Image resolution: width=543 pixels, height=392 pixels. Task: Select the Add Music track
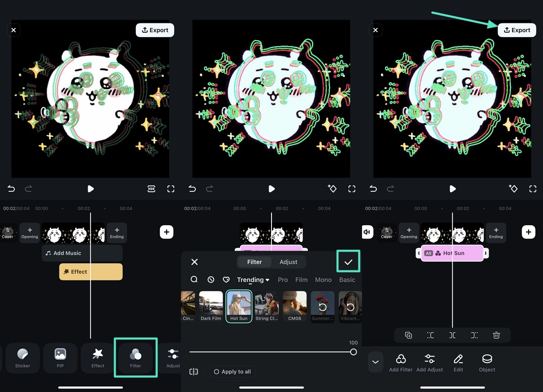(x=82, y=253)
